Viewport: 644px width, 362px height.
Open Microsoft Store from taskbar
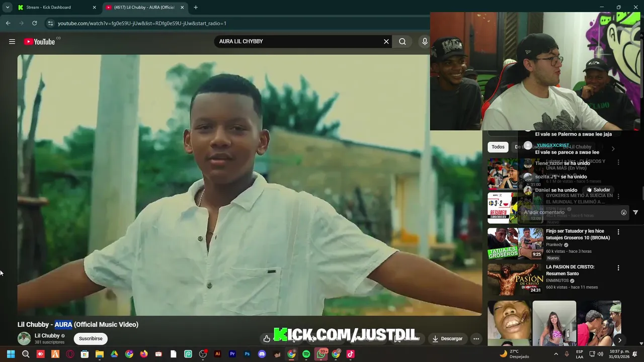click(x=85, y=354)
